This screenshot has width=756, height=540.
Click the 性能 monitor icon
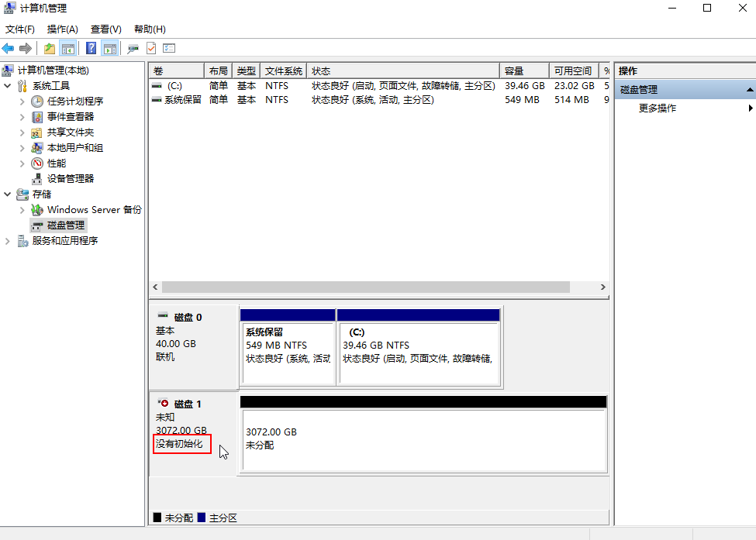tap(37, 163)
